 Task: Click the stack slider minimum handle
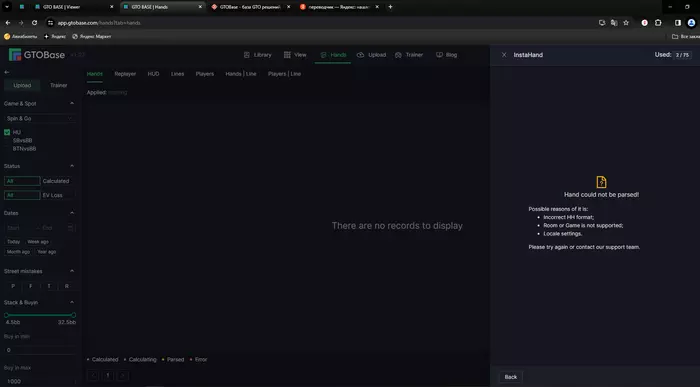[x=6, y=315]
